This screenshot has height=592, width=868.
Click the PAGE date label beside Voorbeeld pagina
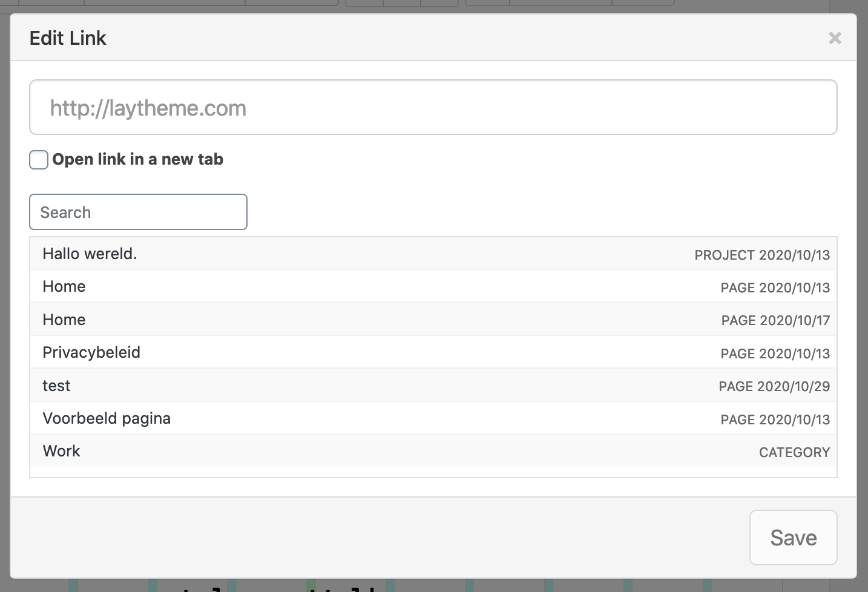coord(775,419)
